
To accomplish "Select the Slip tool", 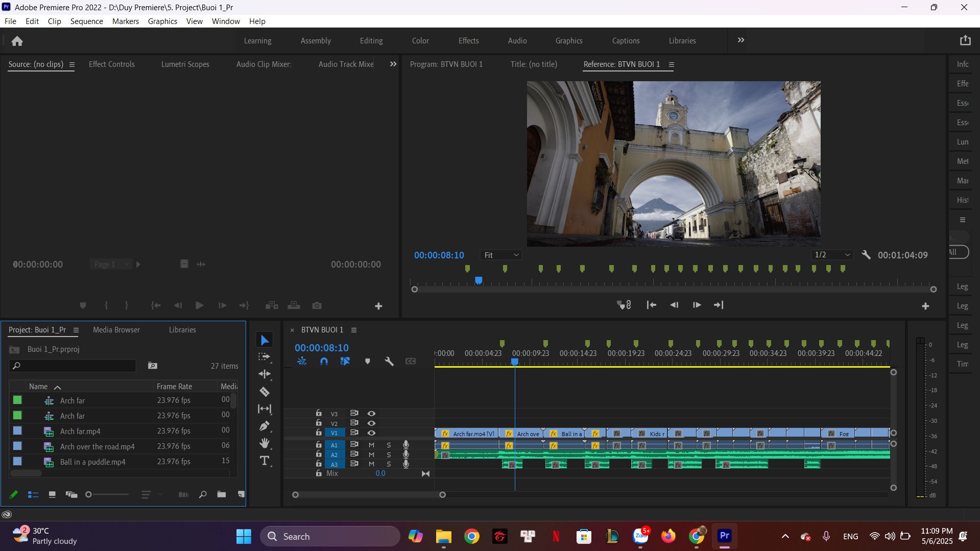I will (265, 409).
